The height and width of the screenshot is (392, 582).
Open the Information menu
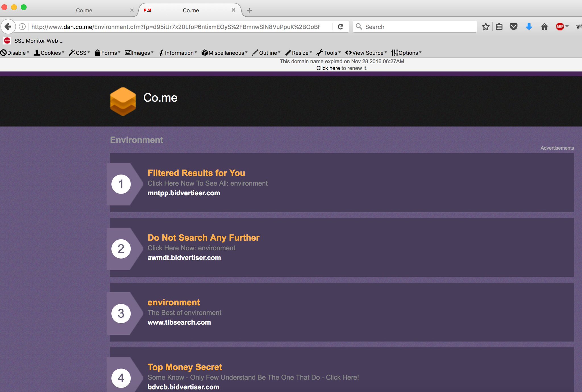(178, 53)
